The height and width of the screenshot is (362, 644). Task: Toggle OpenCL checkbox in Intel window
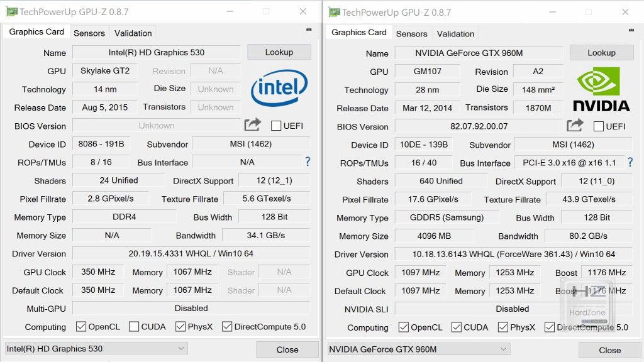[x=81, y=326]
